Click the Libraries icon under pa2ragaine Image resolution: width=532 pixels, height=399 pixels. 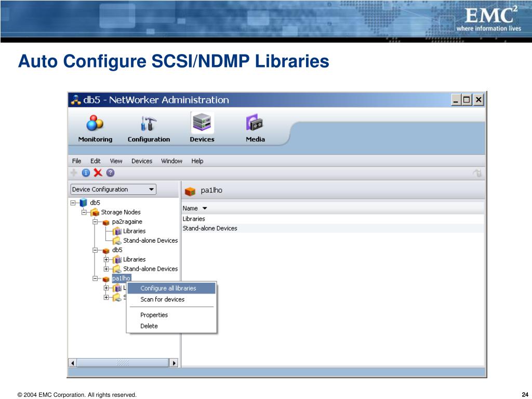pos(117,231)
